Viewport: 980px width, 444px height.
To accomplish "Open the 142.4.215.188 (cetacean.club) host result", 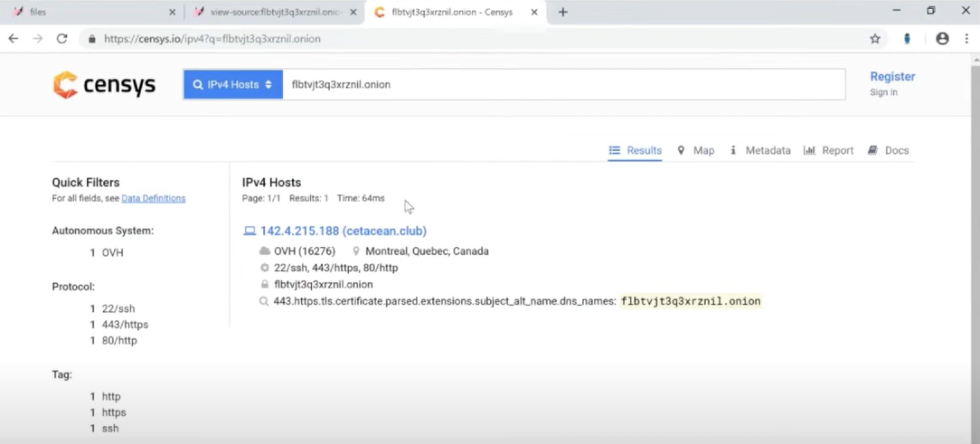I will (343, 231).
